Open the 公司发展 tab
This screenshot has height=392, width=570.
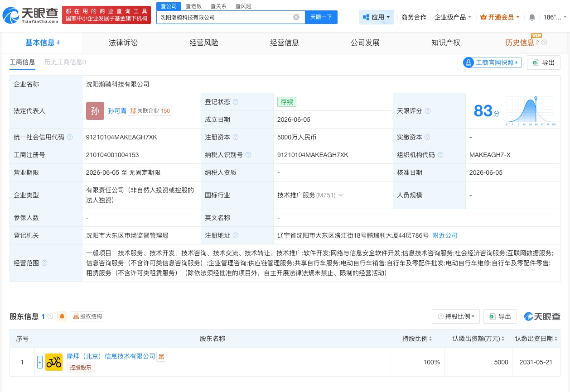point(365,43)
